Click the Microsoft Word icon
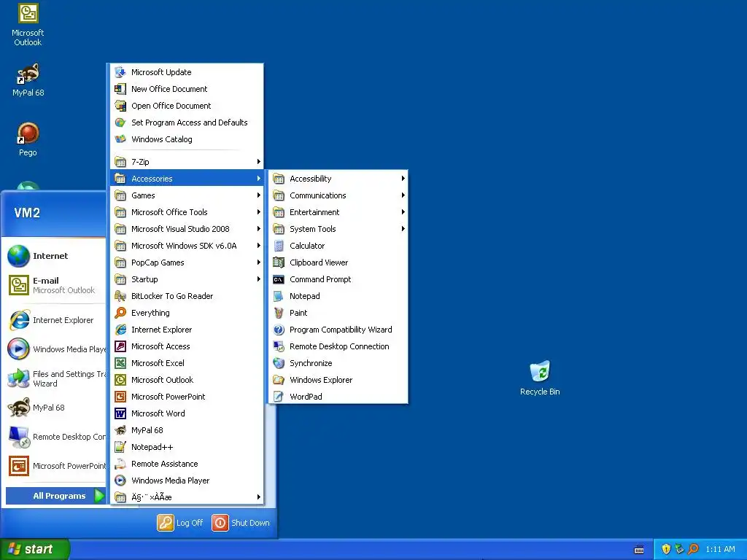 tap(120, 413)
